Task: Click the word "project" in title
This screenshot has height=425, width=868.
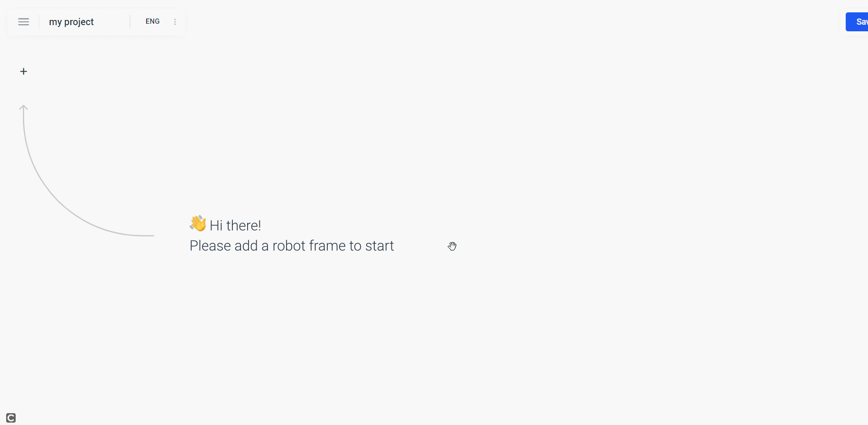Action: click(x=79, y=22)
